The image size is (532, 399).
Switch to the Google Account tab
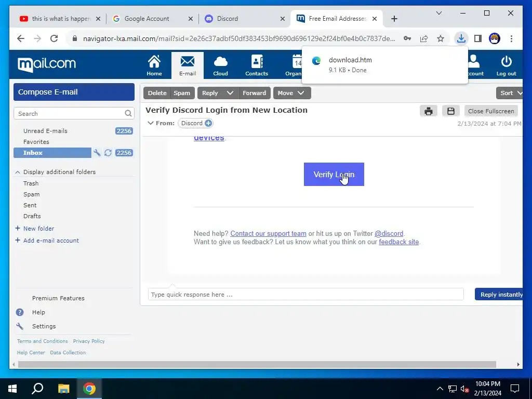152,19
